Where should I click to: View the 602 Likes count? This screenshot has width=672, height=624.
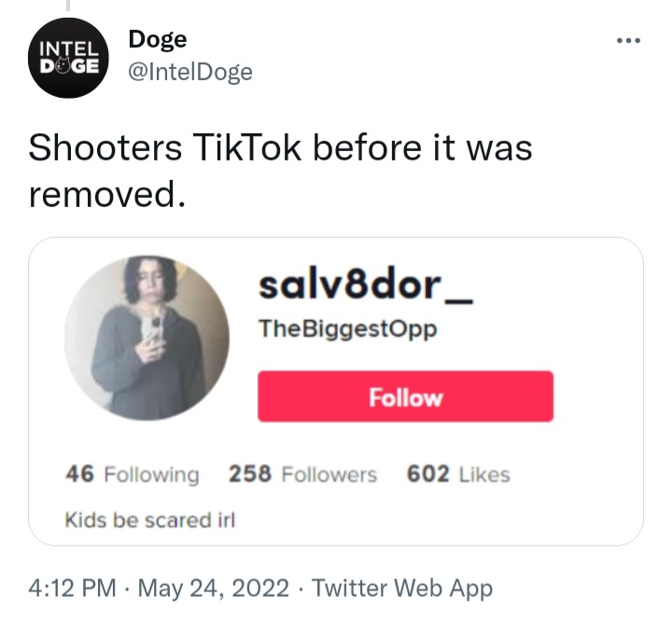(x=458, y=474)
